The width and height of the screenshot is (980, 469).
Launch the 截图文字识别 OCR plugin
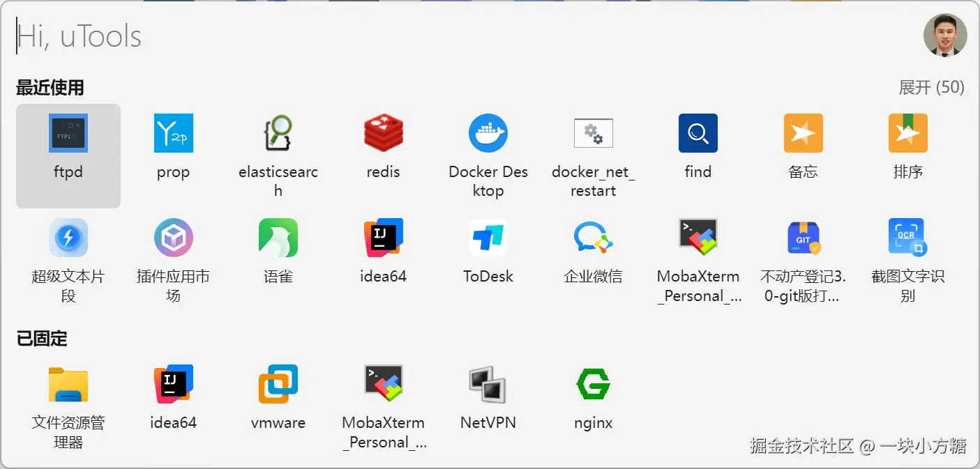[x=907, y=238]
